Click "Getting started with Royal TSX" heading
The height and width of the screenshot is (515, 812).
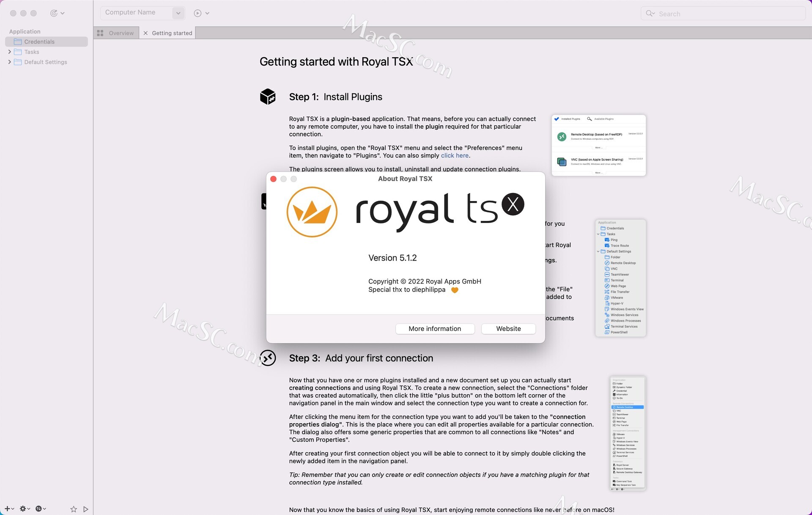point(336,62)
